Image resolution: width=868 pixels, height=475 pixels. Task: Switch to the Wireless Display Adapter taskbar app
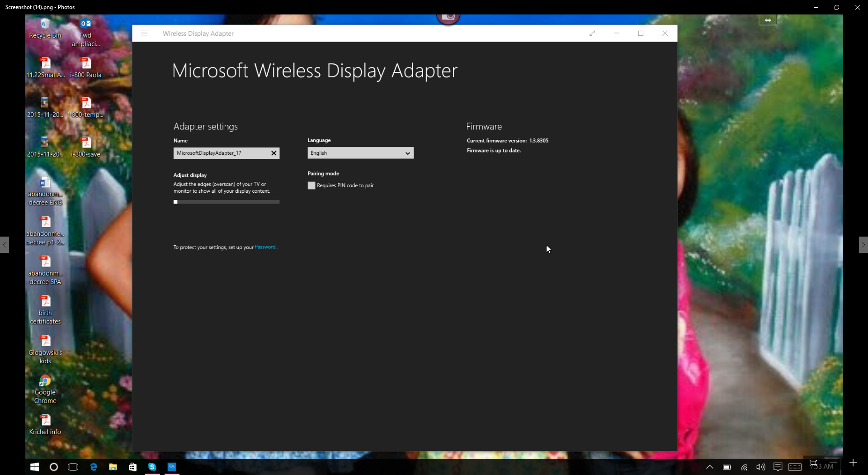point(172,467)
